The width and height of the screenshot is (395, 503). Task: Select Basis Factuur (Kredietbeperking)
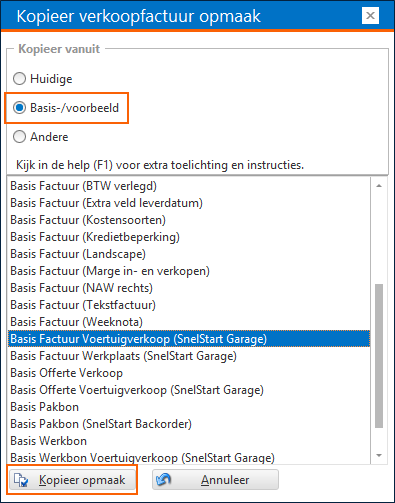click(x=189, y=237)
